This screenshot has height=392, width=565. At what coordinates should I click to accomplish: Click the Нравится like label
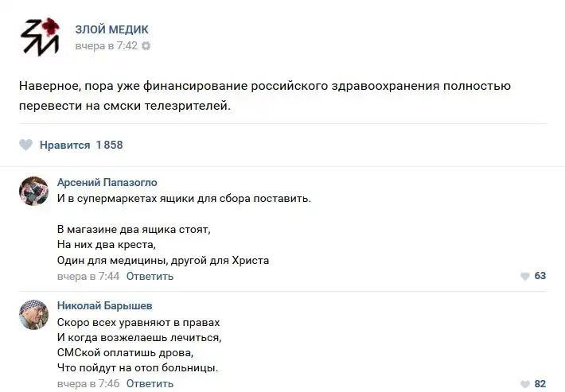[64, 145]
